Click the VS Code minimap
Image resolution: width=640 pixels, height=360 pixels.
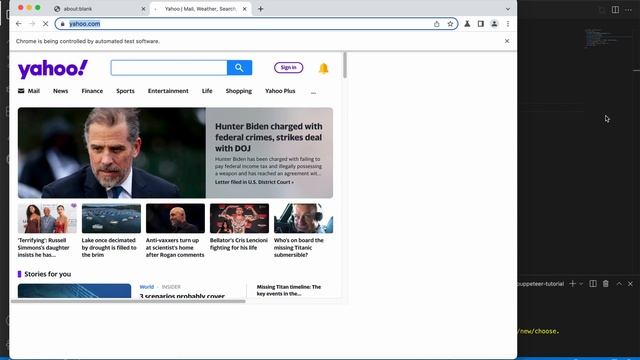[x=608, y=38]
